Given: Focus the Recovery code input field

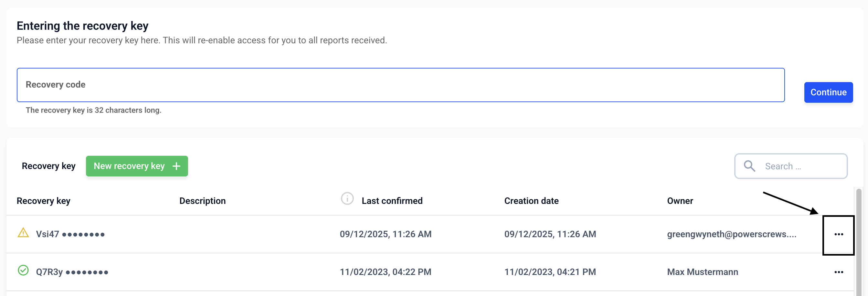Looking at the screenshot, I should [x=400, y=85].
